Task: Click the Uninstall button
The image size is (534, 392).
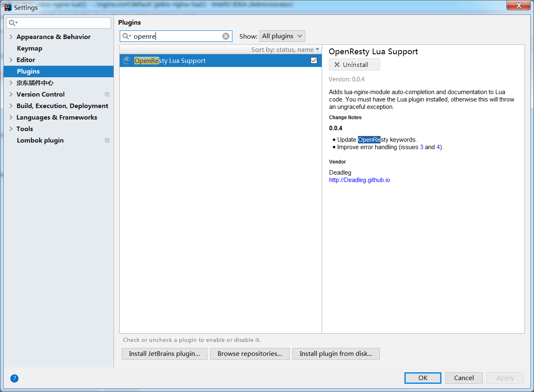Action: (354, 64)
